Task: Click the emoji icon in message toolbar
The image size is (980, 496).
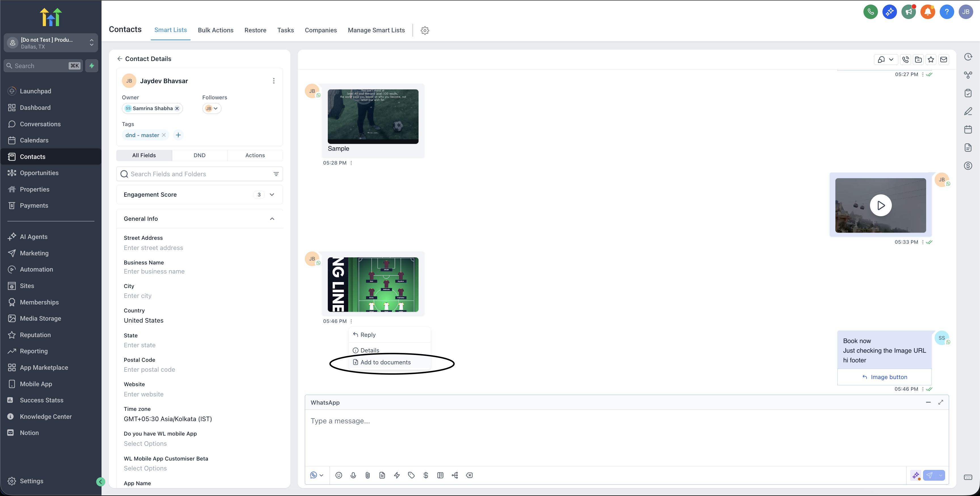Action: point(339,475)
